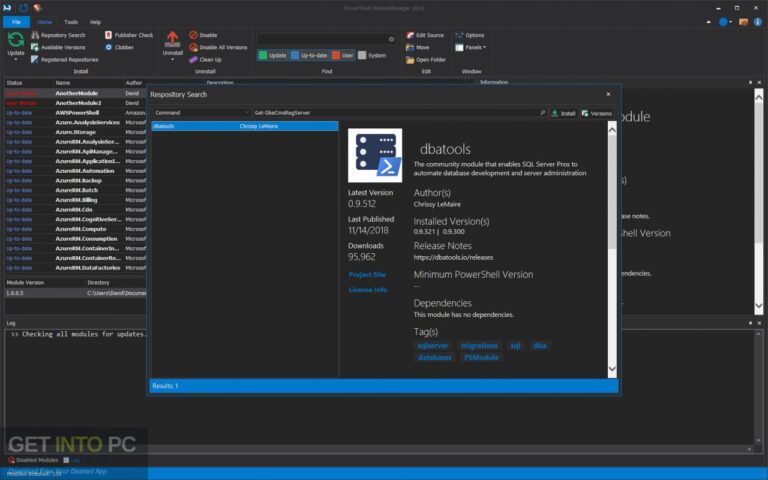Screen dimensions: 768x480
Task: Click the dbatools module logo image
Action: [x=375, y=155]
